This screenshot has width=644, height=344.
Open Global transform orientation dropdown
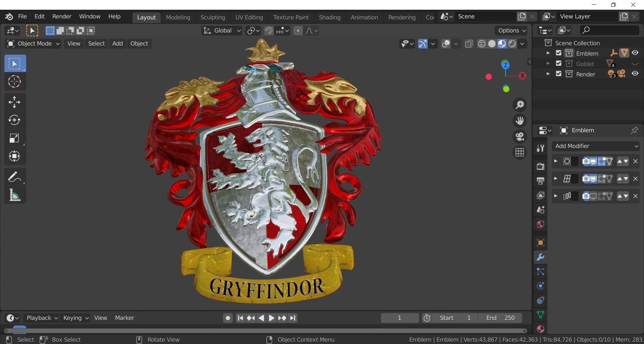[221, 31]
